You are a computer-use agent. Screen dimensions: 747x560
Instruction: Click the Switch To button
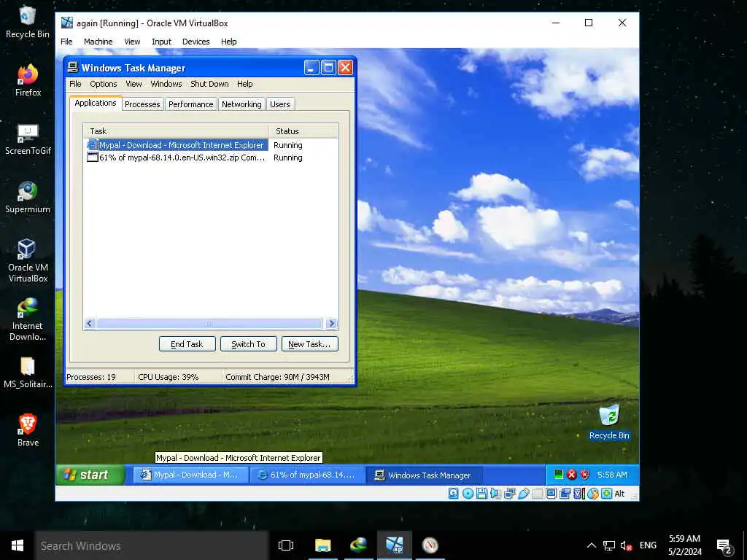pyautogui.click(x=248, y=344)
